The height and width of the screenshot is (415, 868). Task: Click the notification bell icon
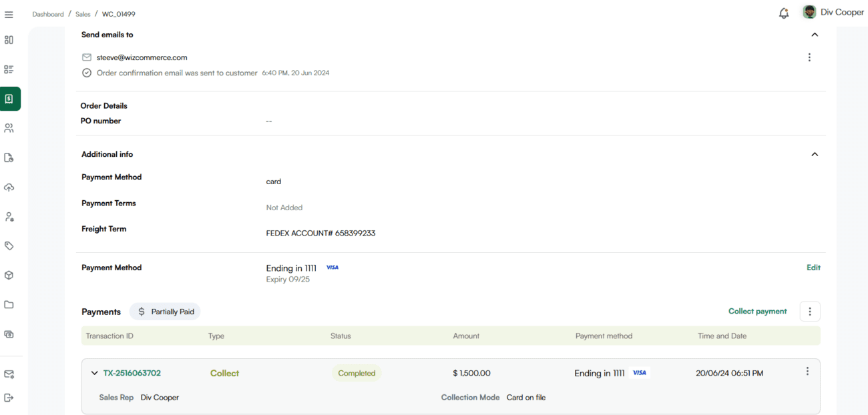784,13
